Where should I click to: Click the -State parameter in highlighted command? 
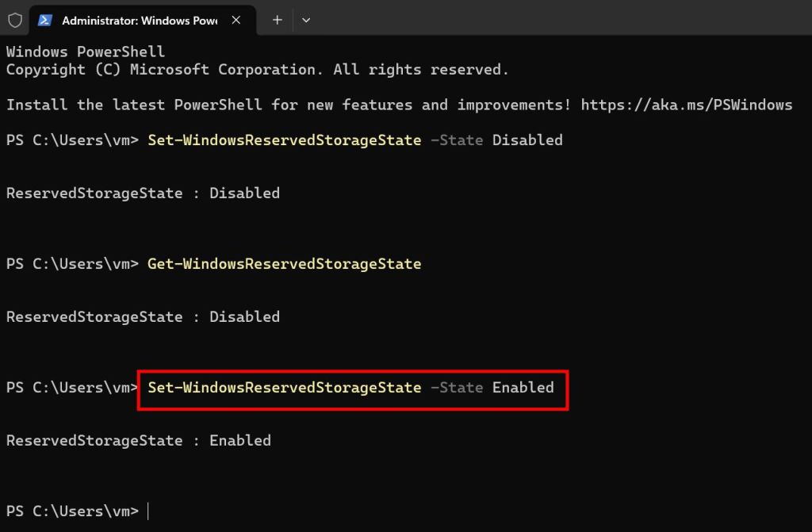pyautogui.click(x=457, y=388)
